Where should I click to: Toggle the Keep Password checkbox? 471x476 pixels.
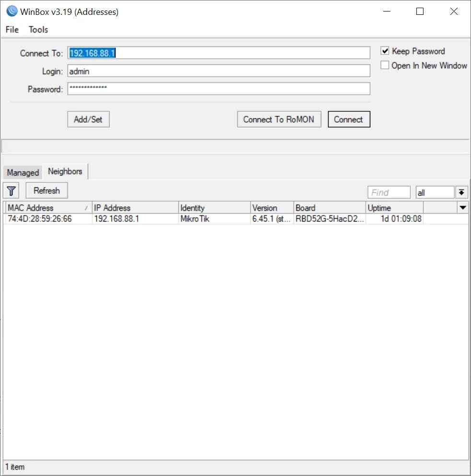385,51
